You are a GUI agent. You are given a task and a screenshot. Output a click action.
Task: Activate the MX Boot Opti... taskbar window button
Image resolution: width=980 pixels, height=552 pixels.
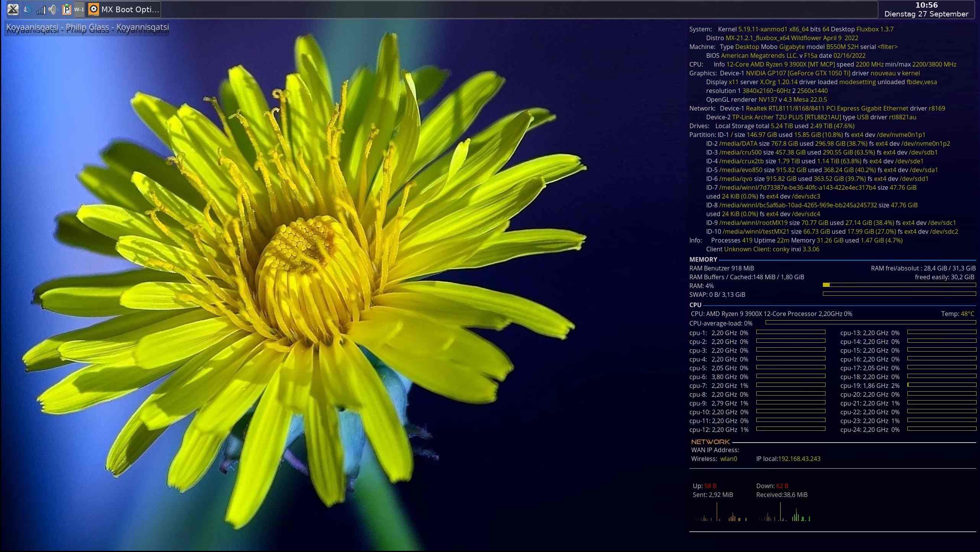130,10
